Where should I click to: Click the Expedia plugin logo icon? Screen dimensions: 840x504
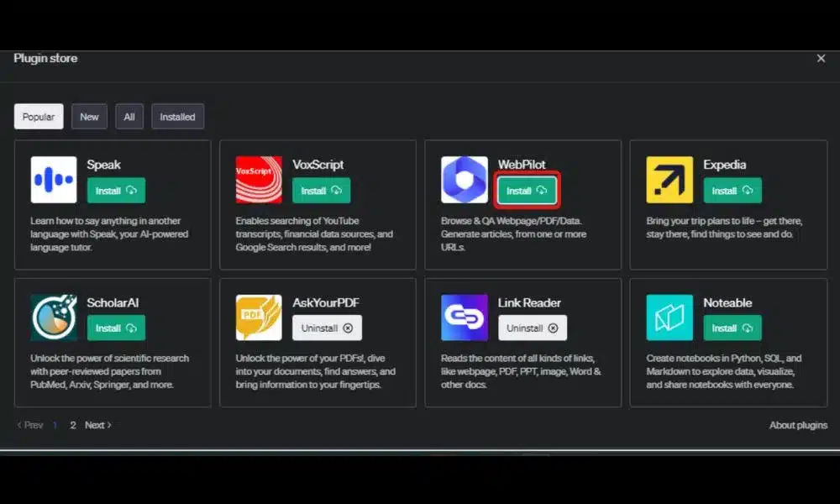click(669, 180)
